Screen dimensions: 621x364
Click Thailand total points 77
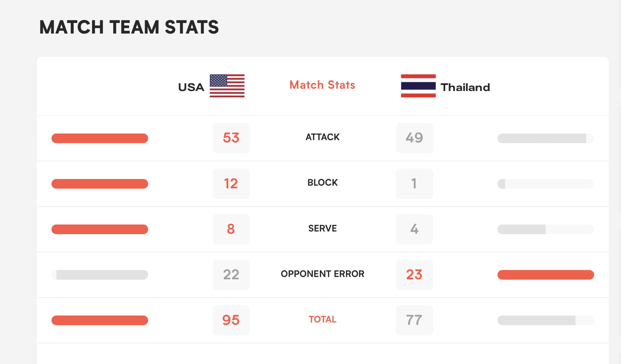coord(414,320)
